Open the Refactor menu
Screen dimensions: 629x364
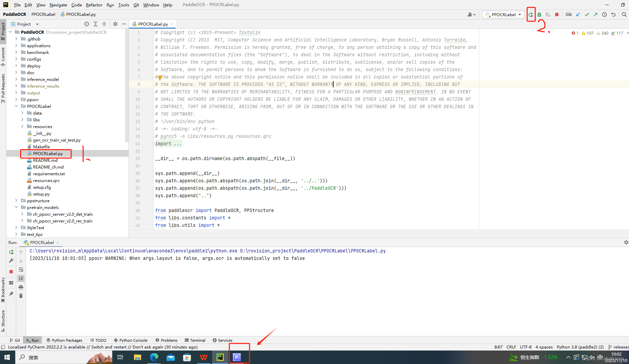point(94,5)
